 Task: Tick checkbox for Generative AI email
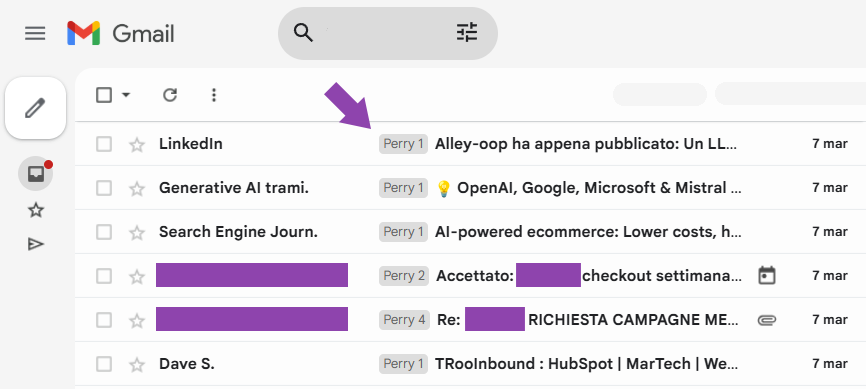click(x=104, y=188)
